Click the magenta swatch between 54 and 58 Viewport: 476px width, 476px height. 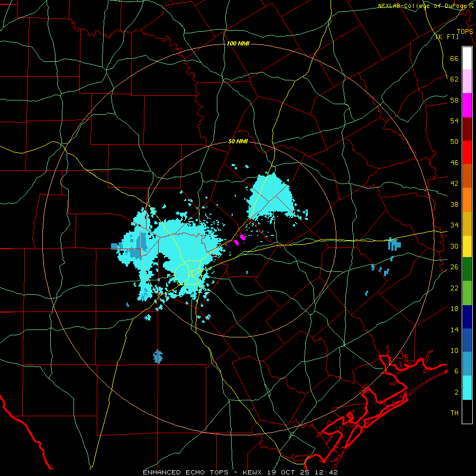[467, 105]
